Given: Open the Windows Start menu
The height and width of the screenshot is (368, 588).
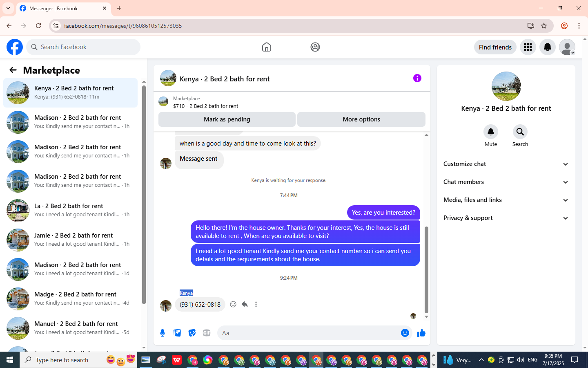Looking at the screenshot, I should (x=10, y=360).
